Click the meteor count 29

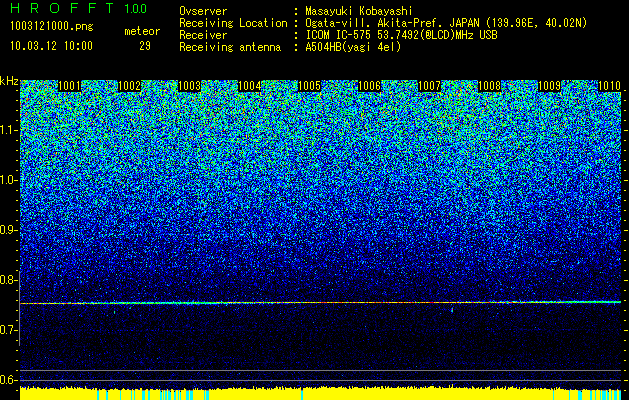coord(145,46)
